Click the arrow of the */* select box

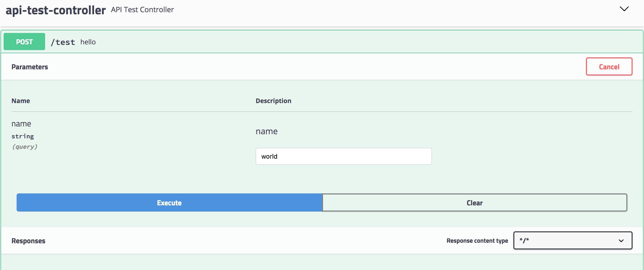point(621,241)
